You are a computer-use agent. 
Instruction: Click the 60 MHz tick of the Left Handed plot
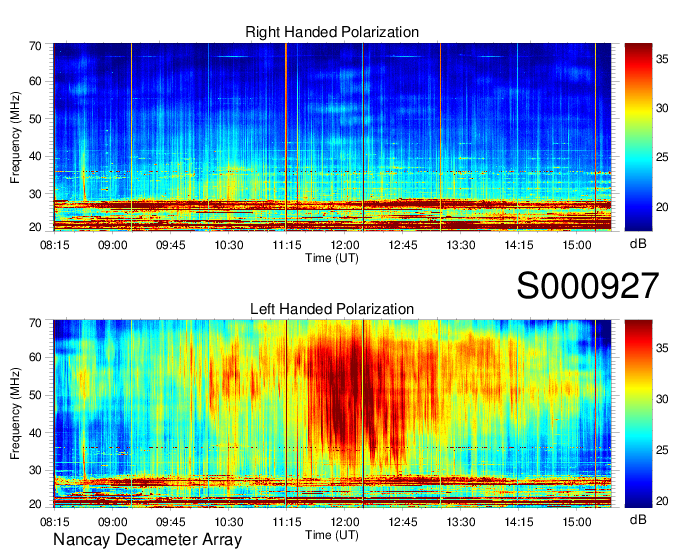click(x=35, y=358)
